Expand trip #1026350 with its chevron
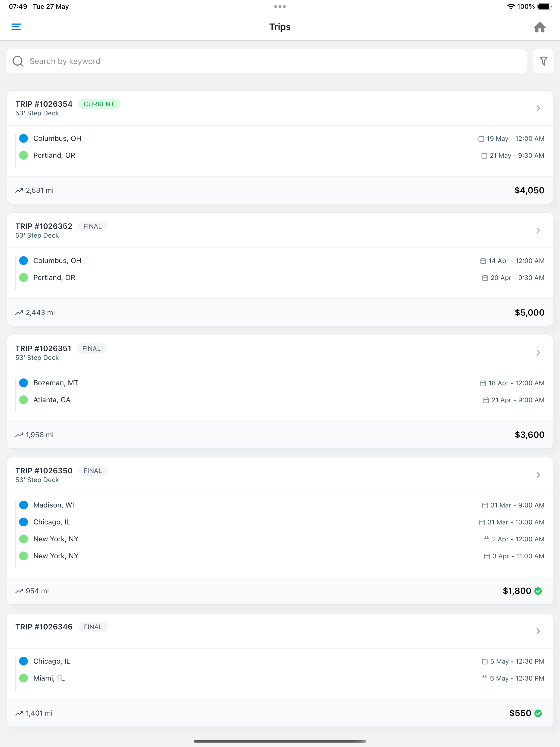560x747 pixels. [x=538, y=475]
